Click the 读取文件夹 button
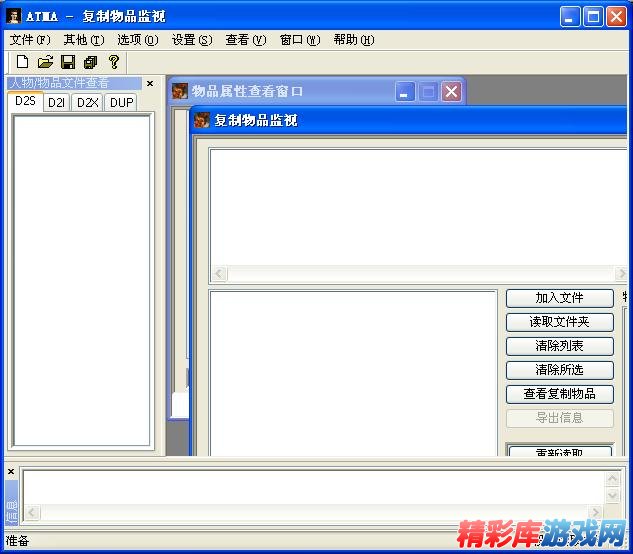 pos(559,322)
